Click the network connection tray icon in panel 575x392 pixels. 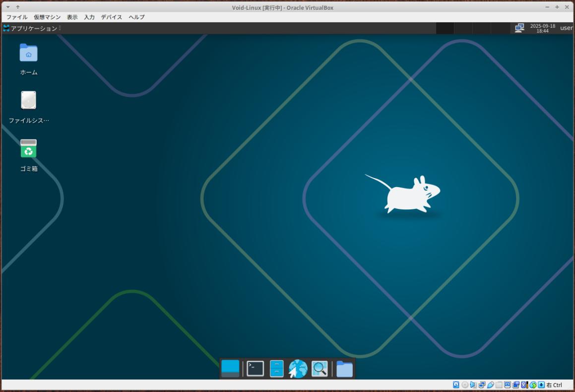[519, 28]
